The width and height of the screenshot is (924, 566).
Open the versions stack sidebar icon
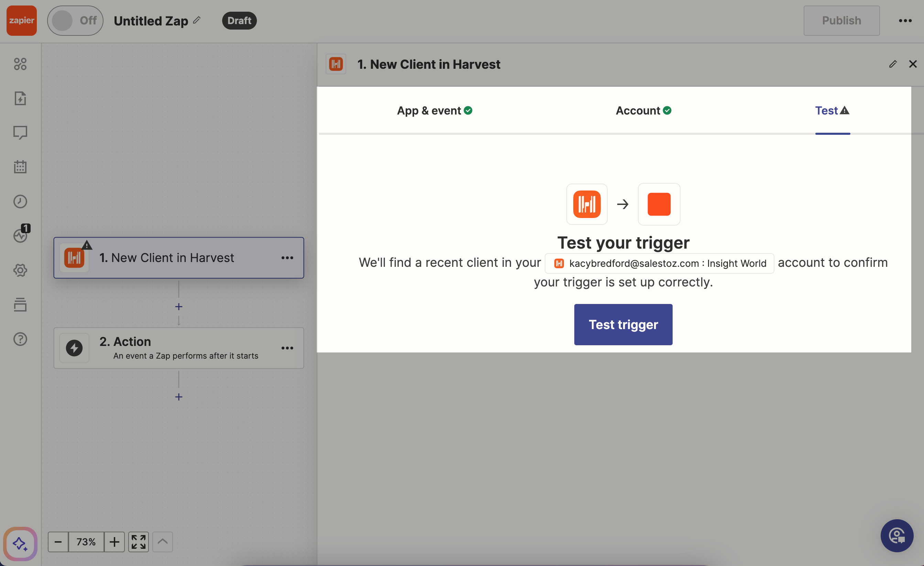[20, 305]
